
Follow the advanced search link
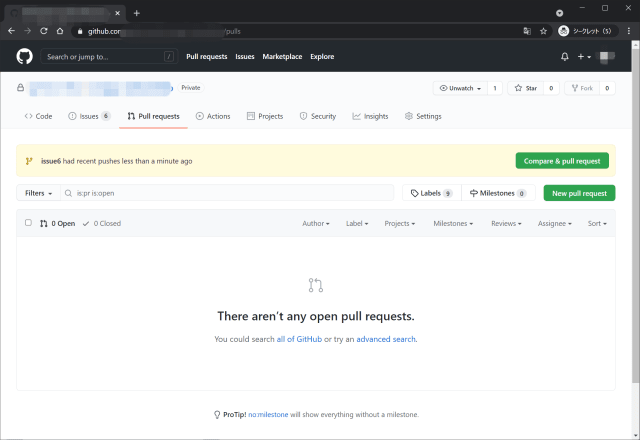[x=386, y=339]
